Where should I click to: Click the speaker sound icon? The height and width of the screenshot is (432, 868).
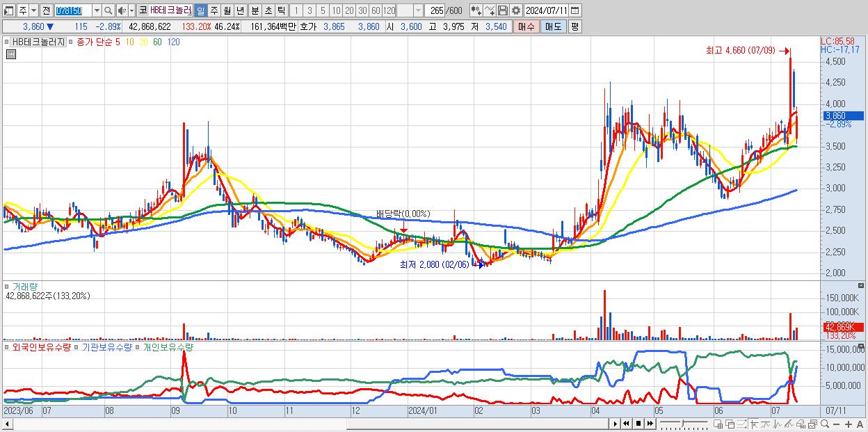122,10
